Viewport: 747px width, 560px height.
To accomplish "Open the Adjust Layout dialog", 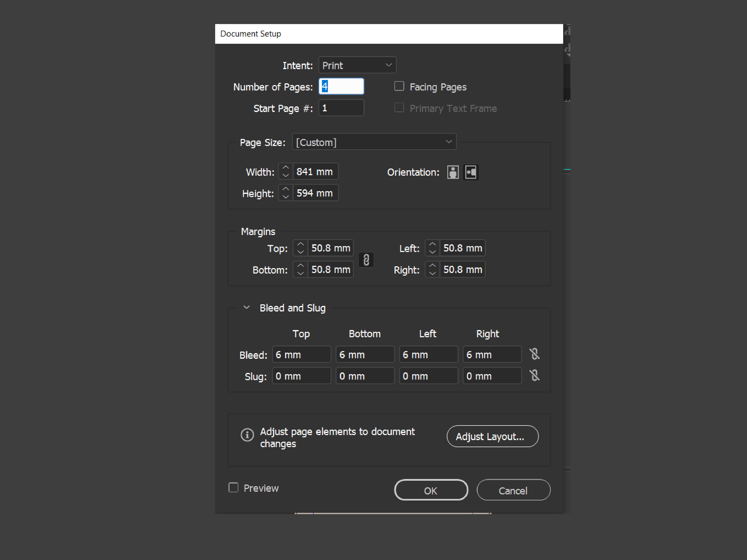I will coord(492,436).
